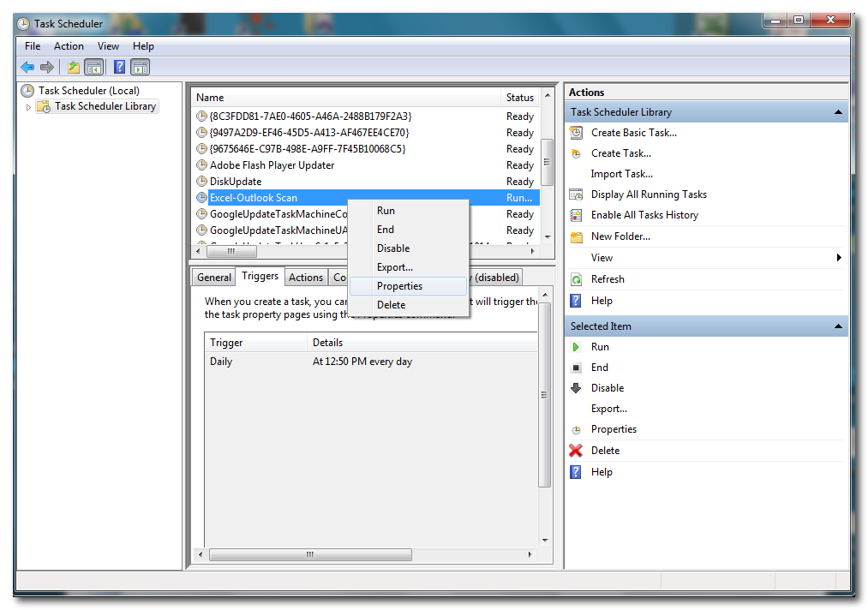The height and width of the screenshot is (610, 868).
Task: Click the Refresh icon in Actions pane
Action: [577, 279]
